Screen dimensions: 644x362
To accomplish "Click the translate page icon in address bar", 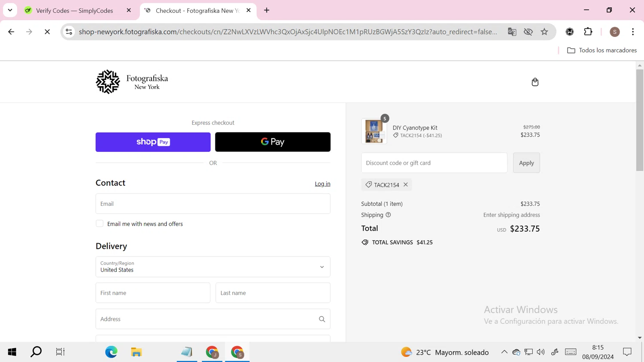I will pos(512,32).
